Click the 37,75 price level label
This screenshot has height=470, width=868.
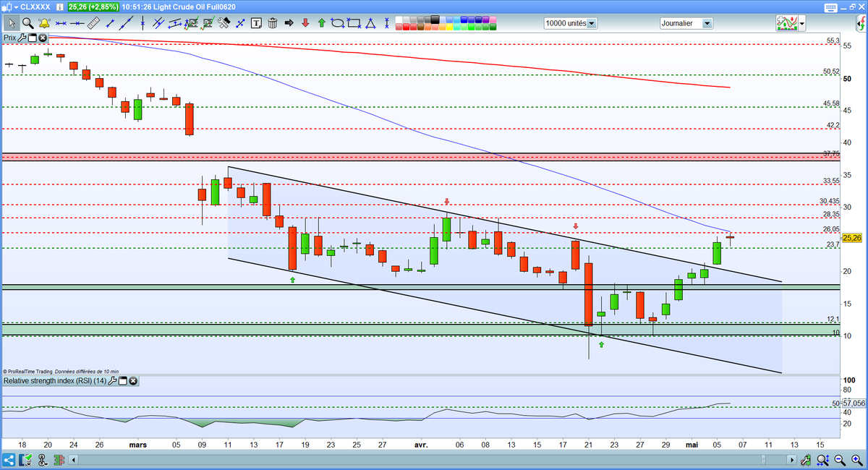click(x=831, y=153)
